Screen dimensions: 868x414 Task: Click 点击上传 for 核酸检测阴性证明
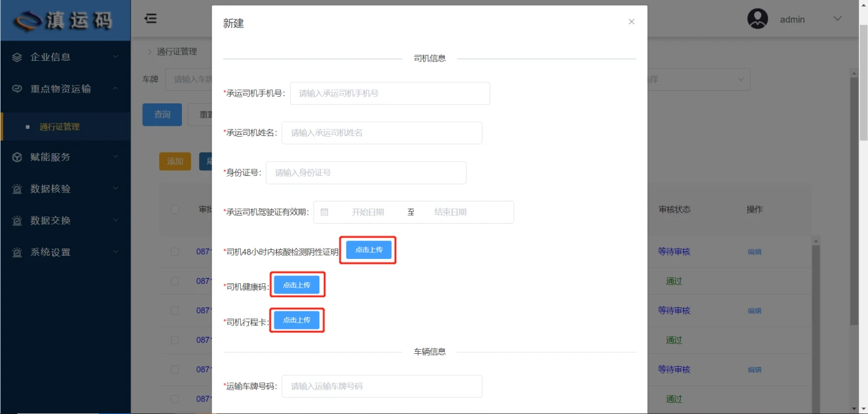(x=369, y=250)
